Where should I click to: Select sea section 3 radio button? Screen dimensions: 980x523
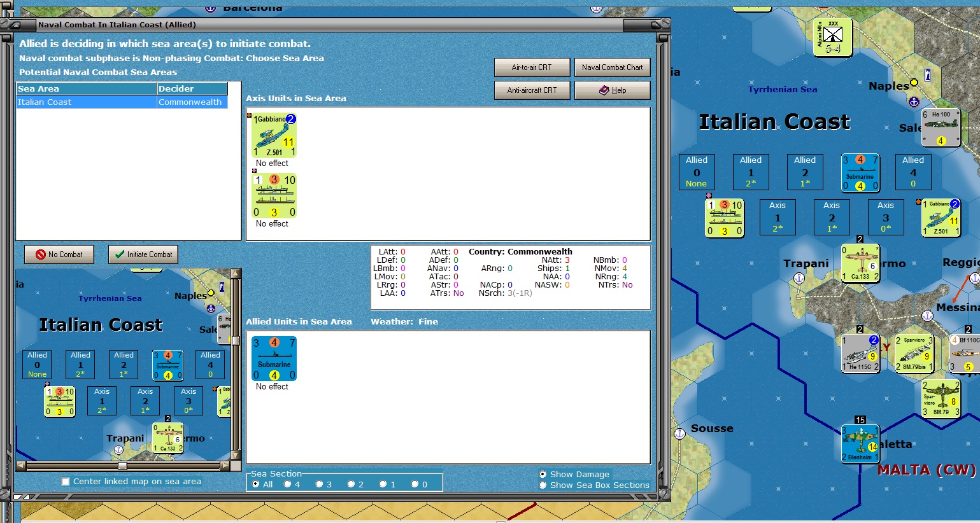tap(320, 484)
